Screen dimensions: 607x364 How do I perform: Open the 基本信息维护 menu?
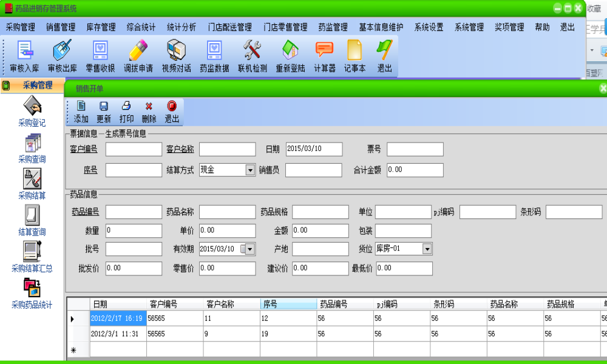pos(381,27)
